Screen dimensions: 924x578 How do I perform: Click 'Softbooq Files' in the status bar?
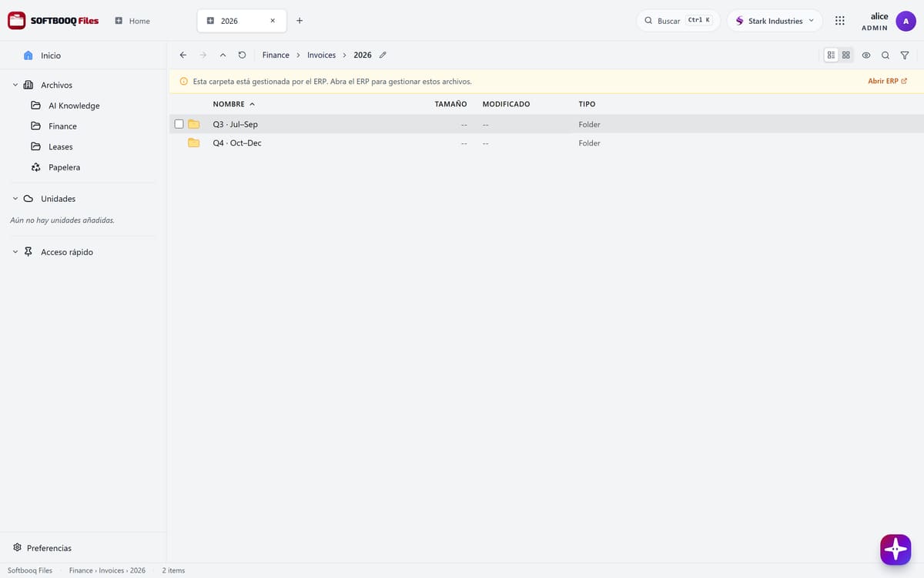pos(30,570)
